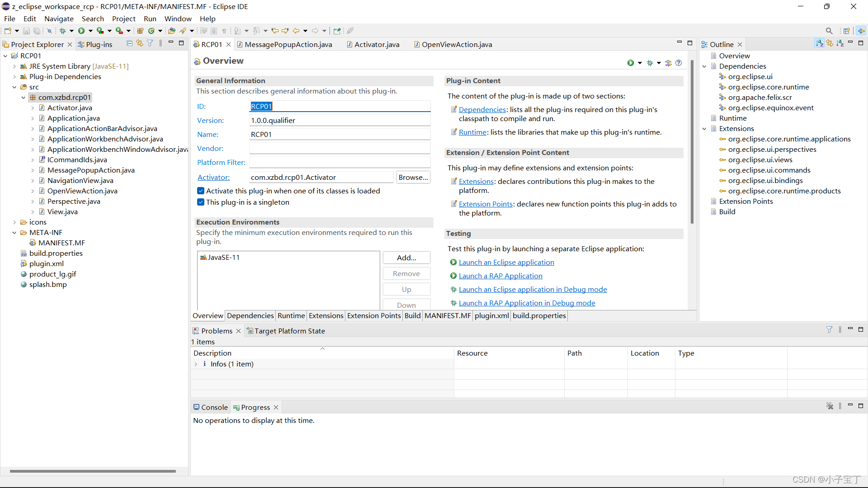Click the New Java Class toolbar icon

[x=151, y=31]
